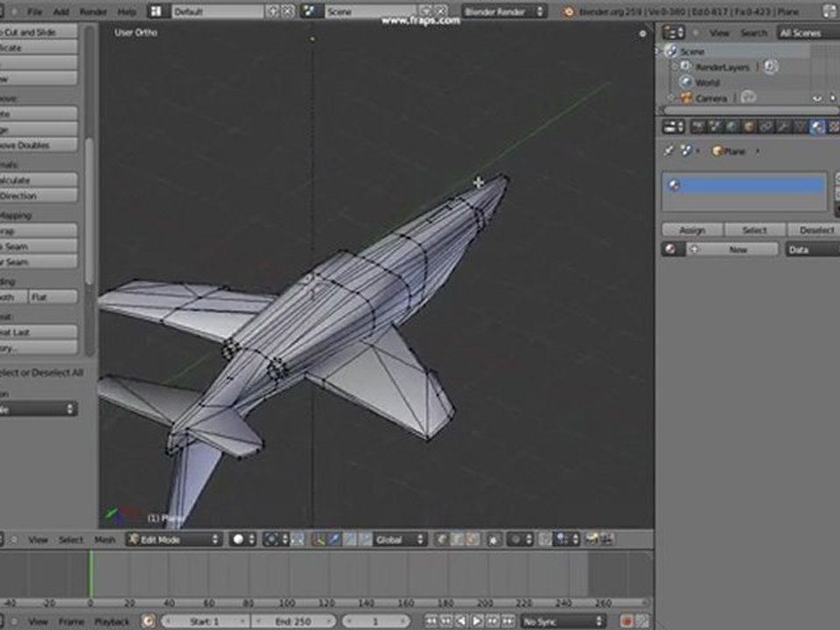Click the Select material button
Image resolution: width=840 pixels, height=630 pixels.
(755, 230)
